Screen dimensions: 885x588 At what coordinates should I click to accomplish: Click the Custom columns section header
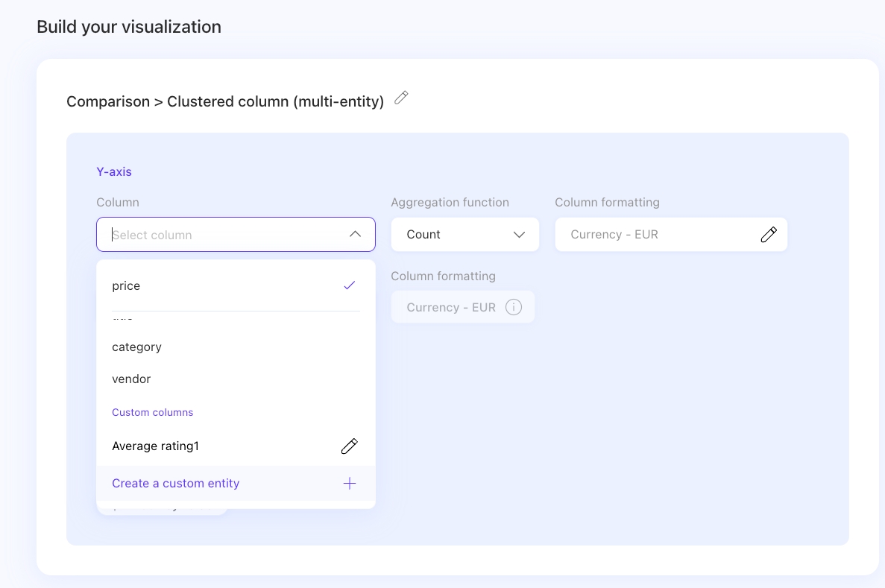[x=153, y=413]
